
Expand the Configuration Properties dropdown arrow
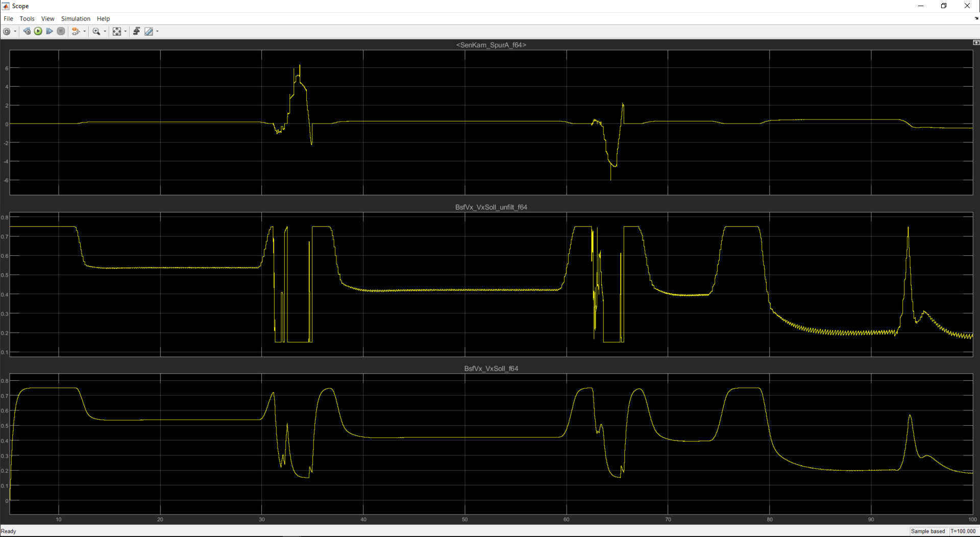tap(15, 32)
